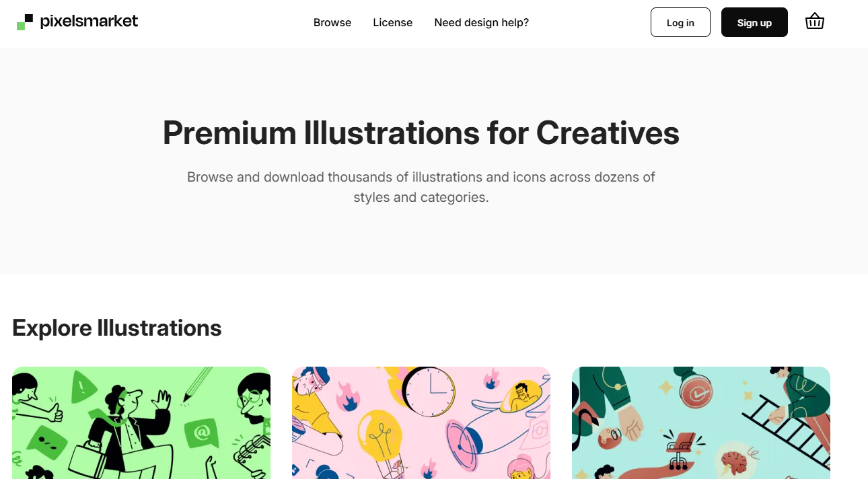Open the teal illustration pack thumbnail

701,422
